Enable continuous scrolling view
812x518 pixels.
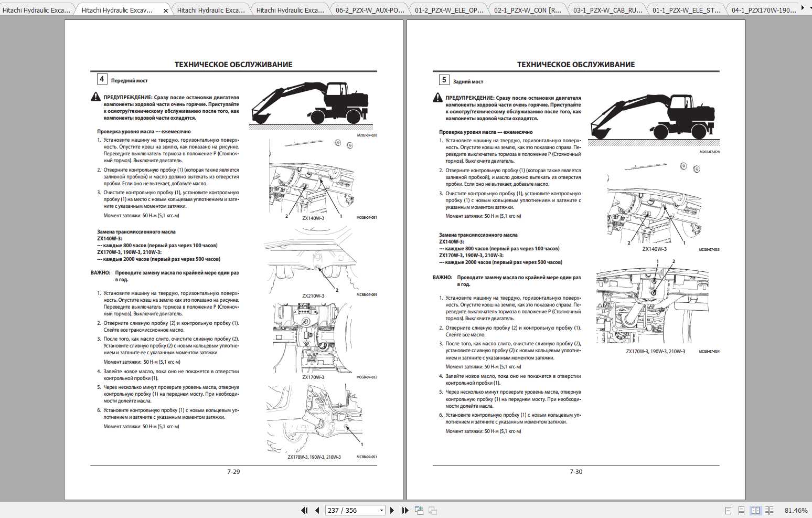[x=741, y=510]
